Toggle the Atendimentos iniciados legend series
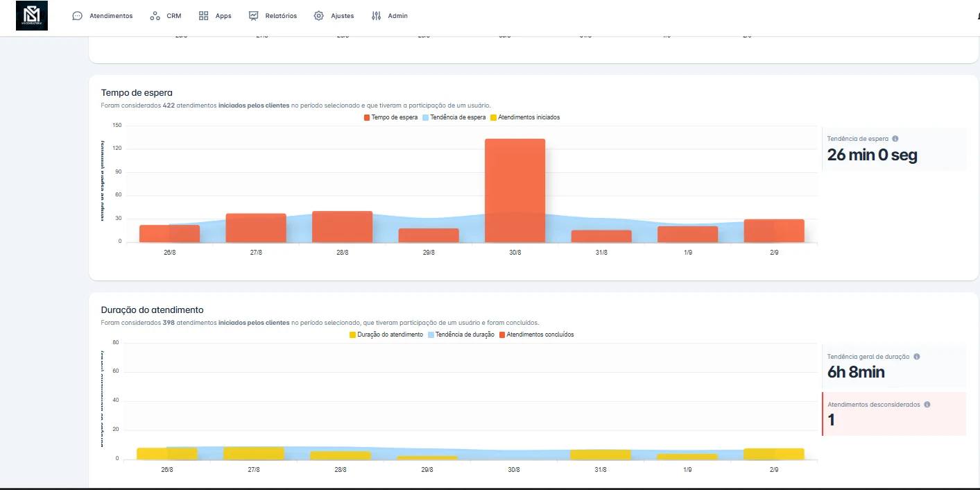The width and height of the screenshot is (980, 490). 524,117
